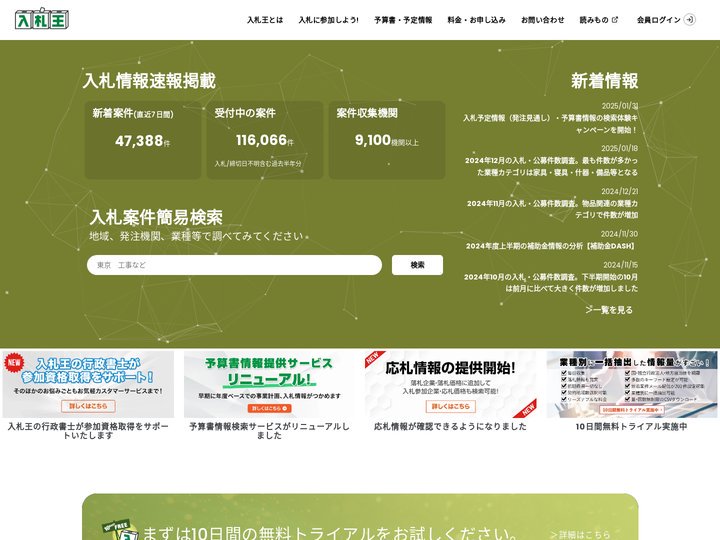
Task: Click the free trial icon in green banner
Action: (119, 531)
